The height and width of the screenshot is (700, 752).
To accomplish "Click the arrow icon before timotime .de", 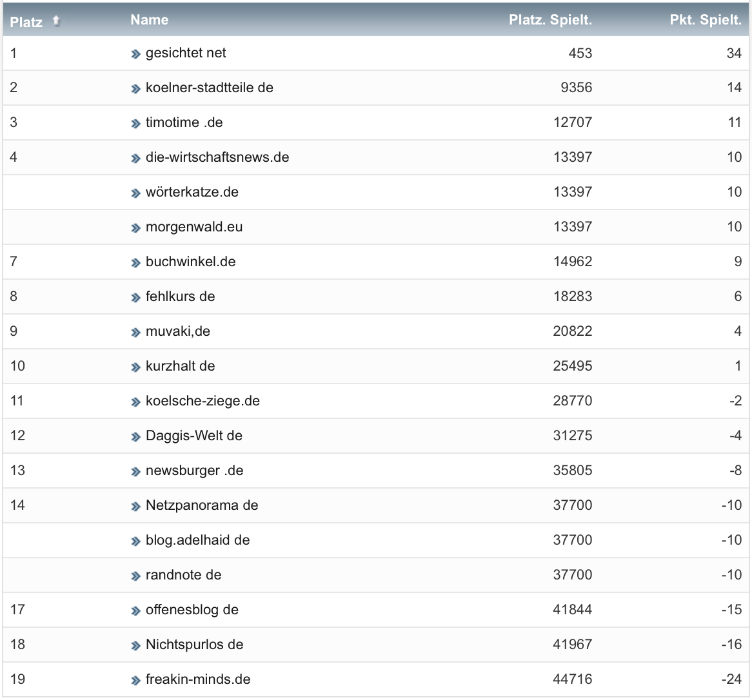I will coord(135,124).
